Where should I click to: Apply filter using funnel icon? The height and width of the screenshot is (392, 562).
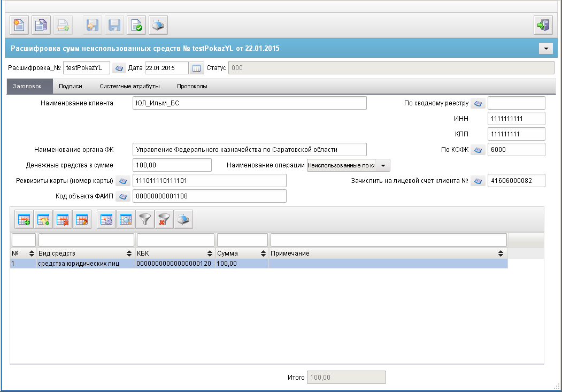[x=145, y=219]
